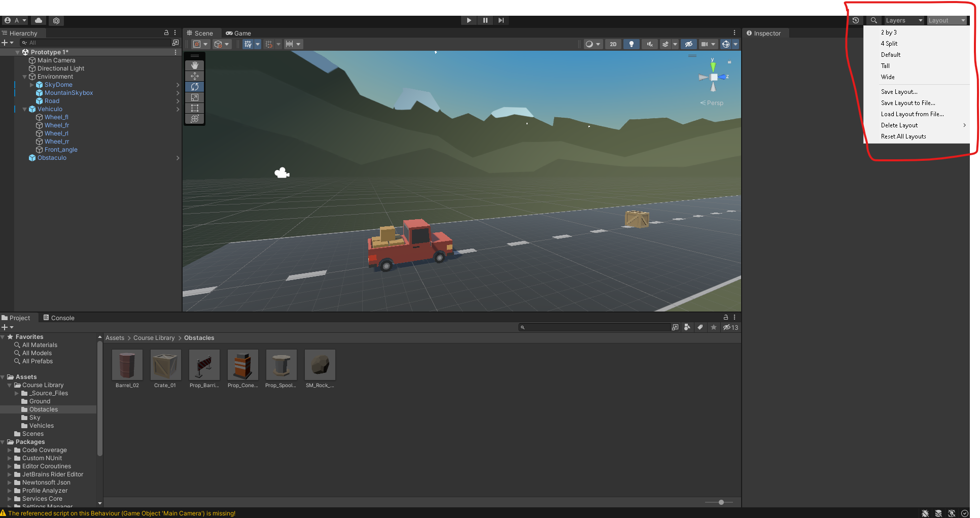
Task: Click the Project icon size slider
Action: coord(721,502)
